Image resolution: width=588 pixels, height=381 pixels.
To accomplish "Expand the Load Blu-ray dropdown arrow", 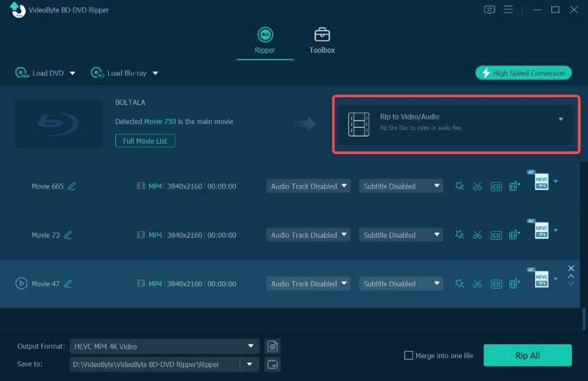I will pos(155,73).
